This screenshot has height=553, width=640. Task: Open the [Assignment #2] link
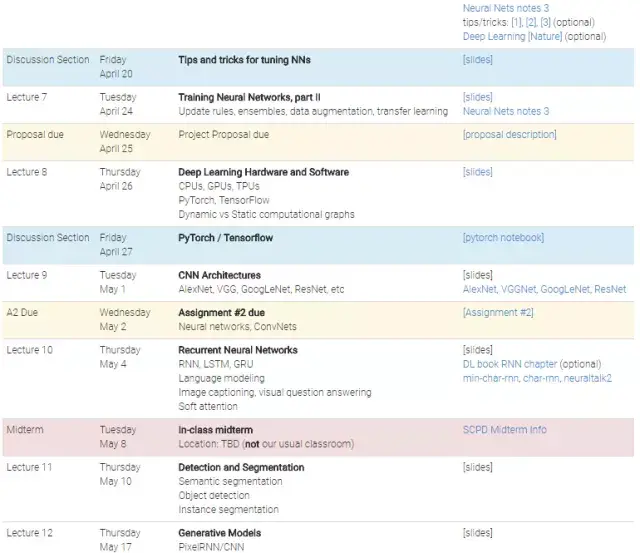(x=497, y=313)
